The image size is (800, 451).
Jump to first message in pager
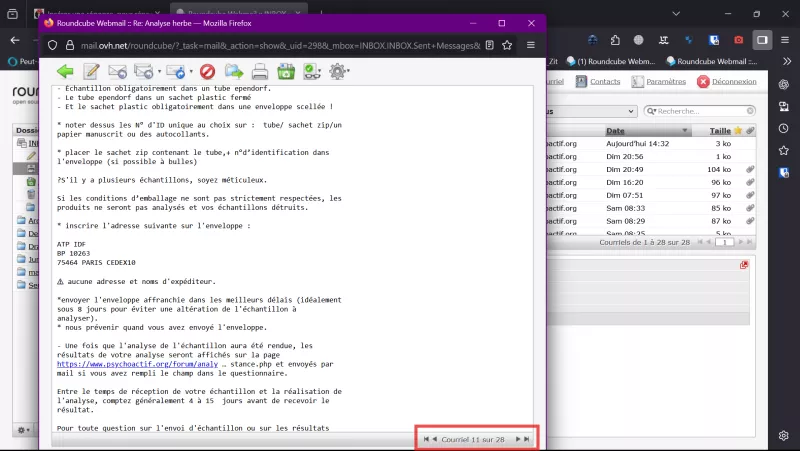[x=426, y=439]
